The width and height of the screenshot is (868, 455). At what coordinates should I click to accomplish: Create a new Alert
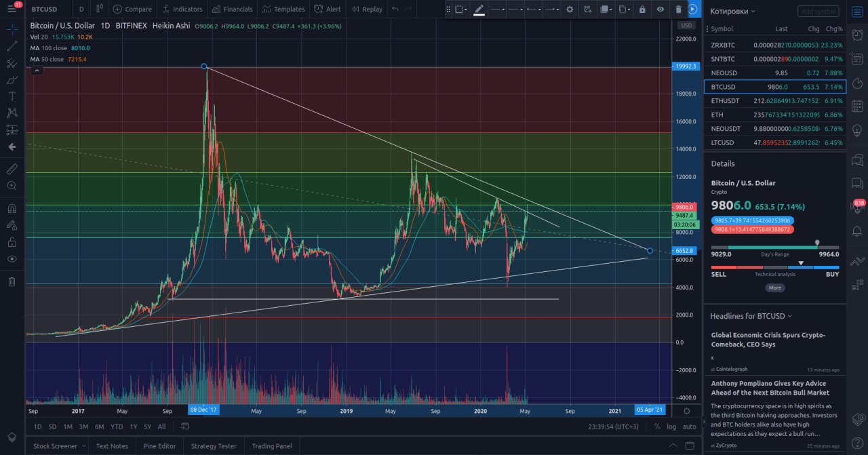328,9
